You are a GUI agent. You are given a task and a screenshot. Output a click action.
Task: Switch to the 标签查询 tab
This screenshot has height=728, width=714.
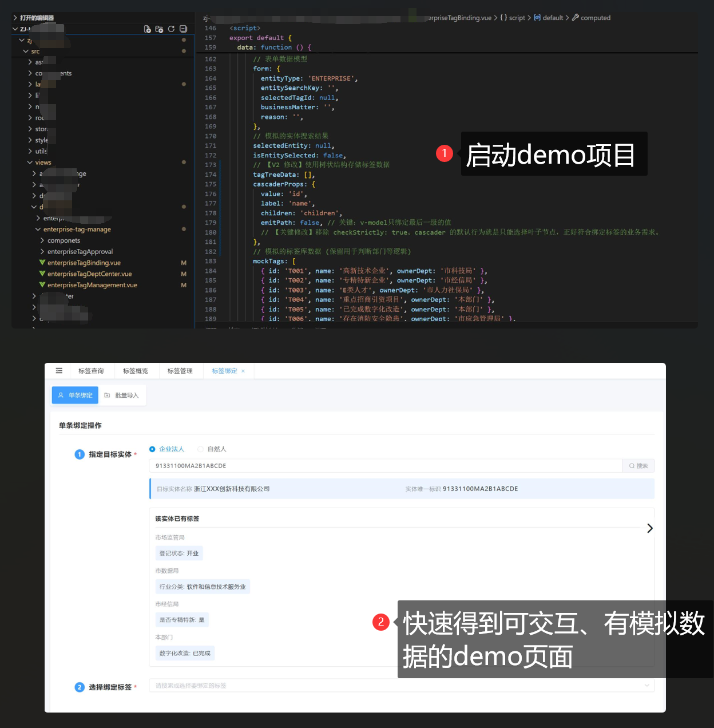coord(91,371)
